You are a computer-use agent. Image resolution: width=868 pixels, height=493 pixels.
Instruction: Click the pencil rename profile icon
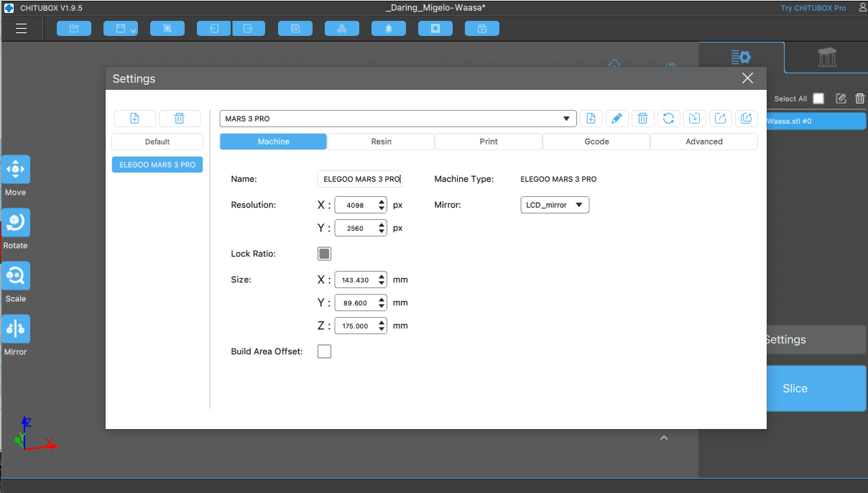(617, 119)
